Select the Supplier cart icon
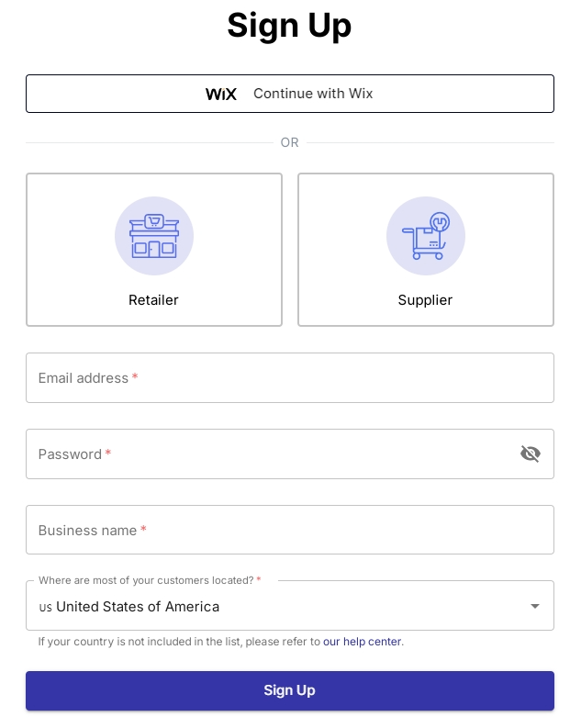Screen dimensions: 581x728 [x=425, y=236]
